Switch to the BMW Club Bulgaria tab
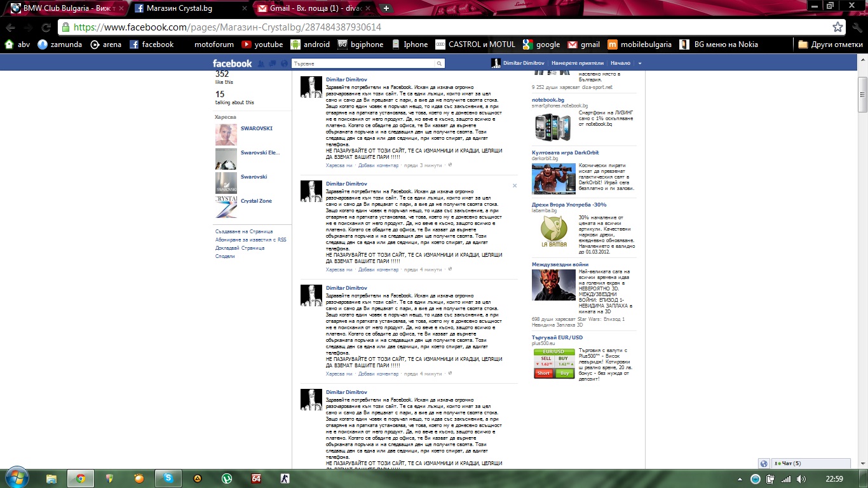Screen dimensions: 868x488 65,8
